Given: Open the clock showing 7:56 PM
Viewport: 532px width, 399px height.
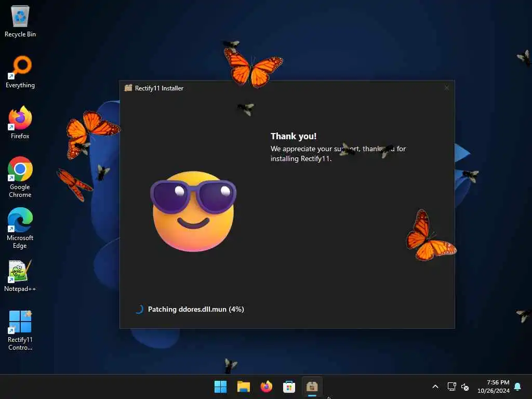Looking at the screenshot, I should (x=494, y=387).
